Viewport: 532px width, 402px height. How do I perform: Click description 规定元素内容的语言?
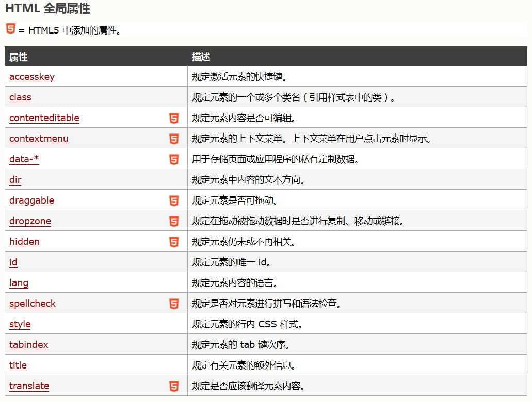[x=235, y=283]
